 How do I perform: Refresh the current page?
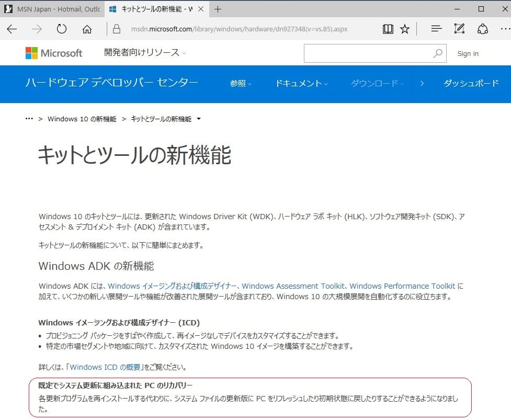coord(61,29)
